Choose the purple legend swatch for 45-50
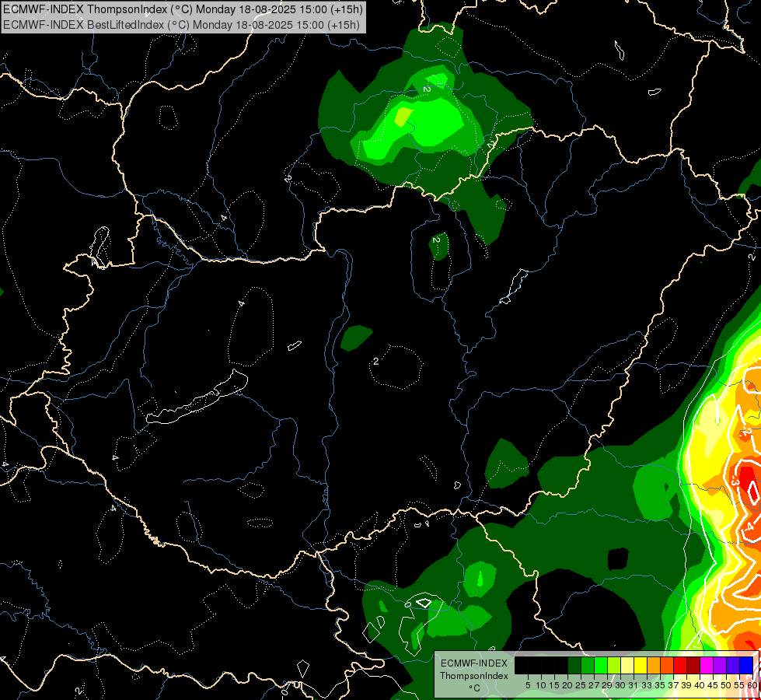 point(721,665)
